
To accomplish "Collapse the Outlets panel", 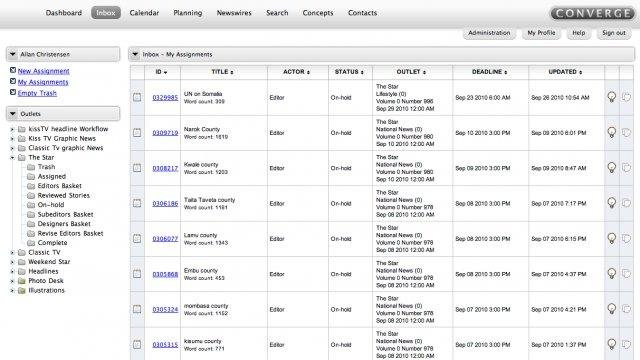I will (x=13, y=114).
